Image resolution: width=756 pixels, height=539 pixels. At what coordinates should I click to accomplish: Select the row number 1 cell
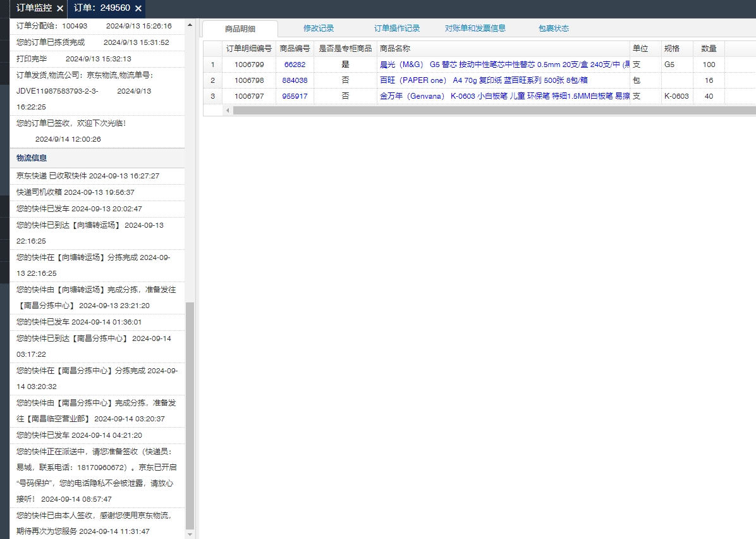point(212,65)
